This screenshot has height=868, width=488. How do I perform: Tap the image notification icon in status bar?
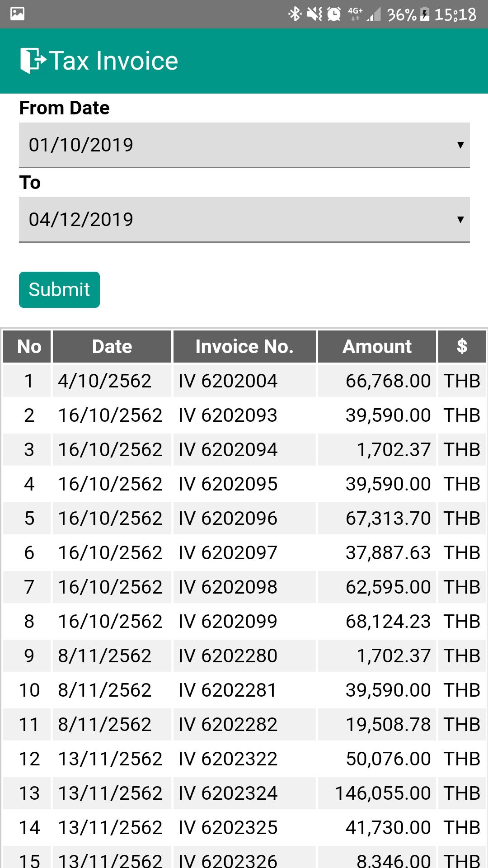pos(17,14)
